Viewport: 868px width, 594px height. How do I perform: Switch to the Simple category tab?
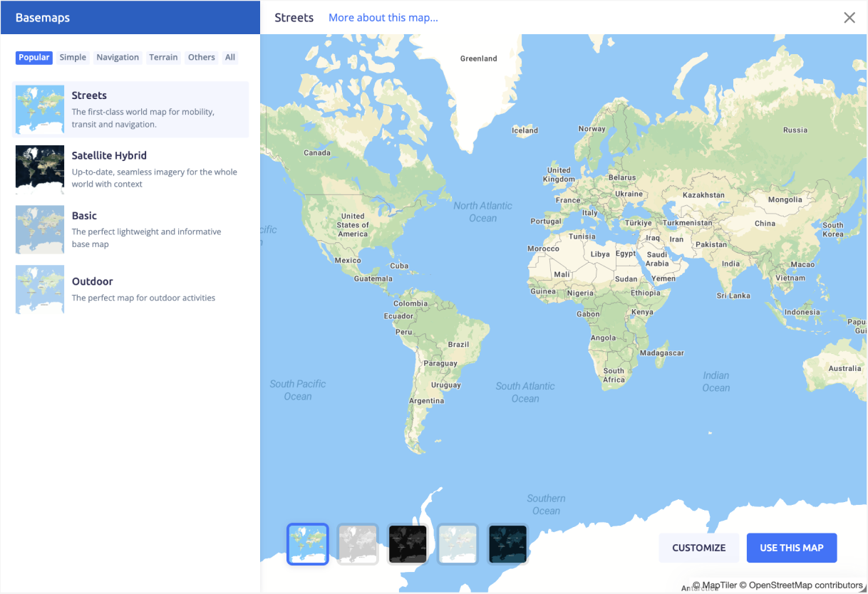(x=73, y=58)
